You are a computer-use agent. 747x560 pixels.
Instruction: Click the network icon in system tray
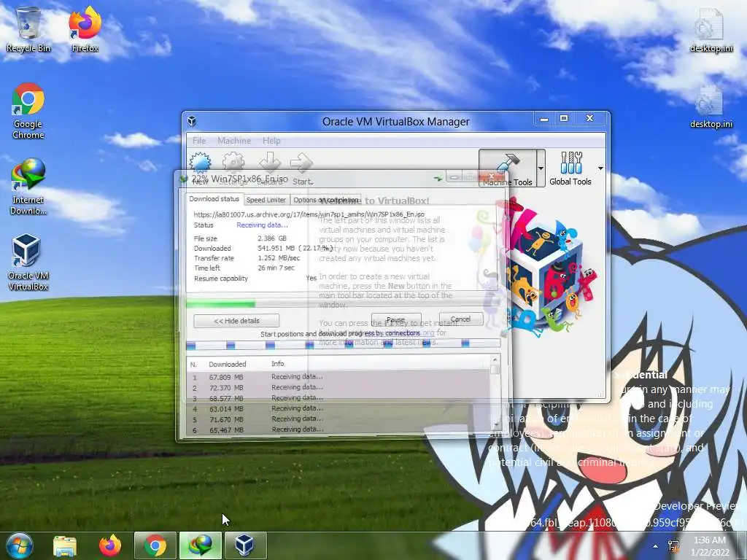[673, 545]
